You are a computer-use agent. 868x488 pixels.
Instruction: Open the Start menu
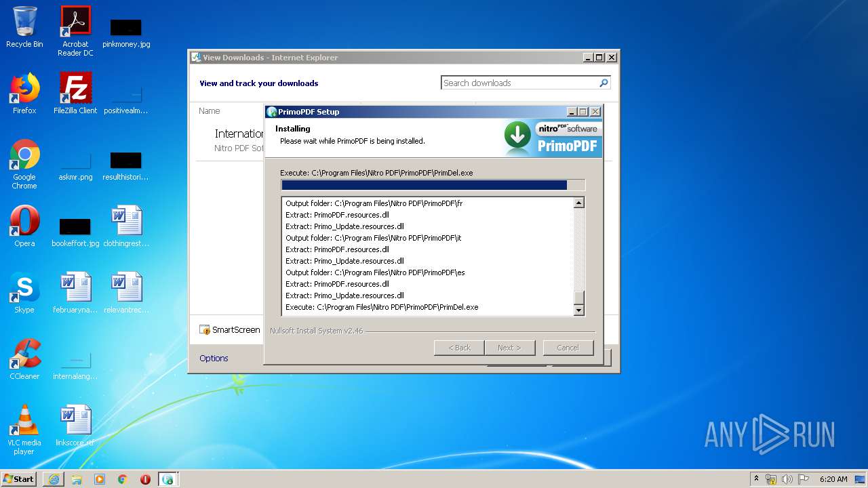18,479
